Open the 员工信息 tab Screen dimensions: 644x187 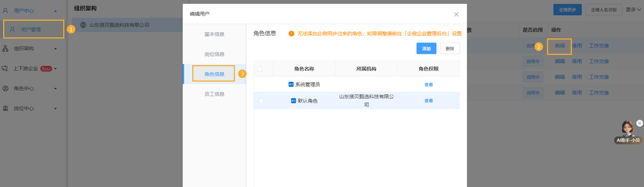pyautogui.click(x=214, y=94)
